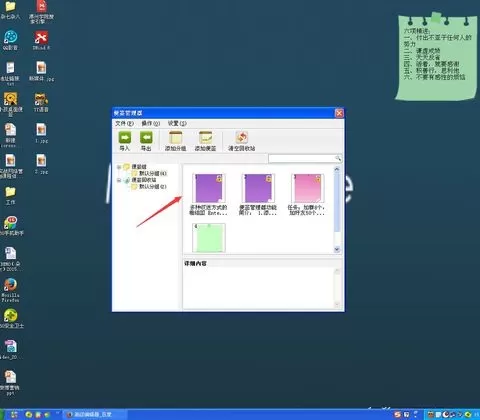Click the lock icon on pink note
480x420 pixels.
pyautogui.click(x=318, y=179)
